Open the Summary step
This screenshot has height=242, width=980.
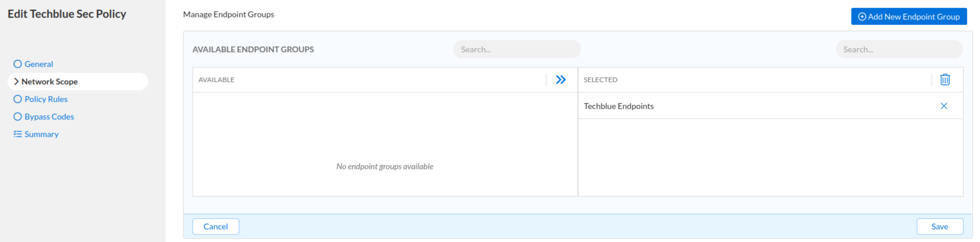tap(42, 134)
